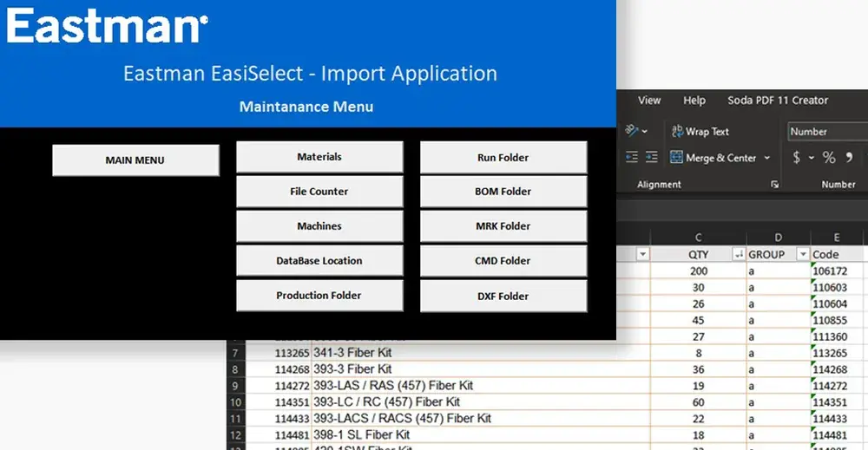Image resolution: width=868 pixels, height=450 pixels.
Task: Apply Comma Style format
Action: pyautogui.click(x=849, y=158)
